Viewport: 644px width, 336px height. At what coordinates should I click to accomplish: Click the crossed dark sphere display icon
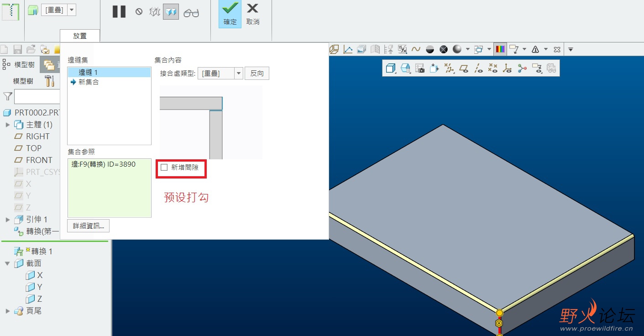pyautogui.click(x=443, y=49)
